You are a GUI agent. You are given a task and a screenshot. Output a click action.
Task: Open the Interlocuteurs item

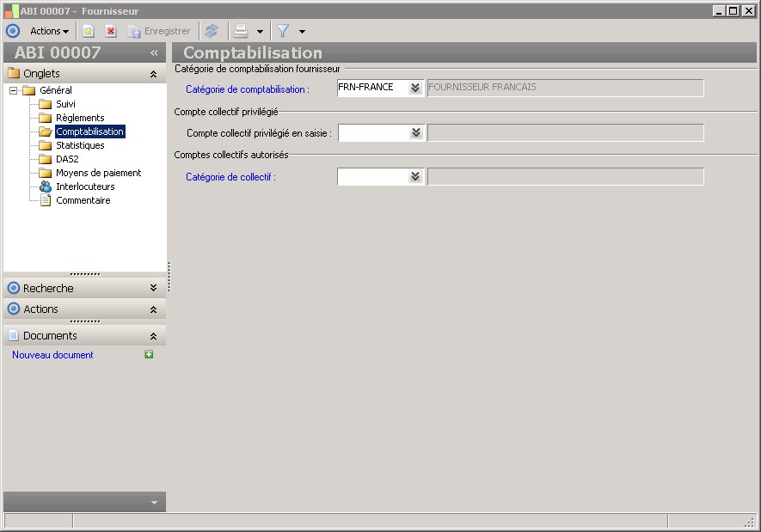[85, 187]
